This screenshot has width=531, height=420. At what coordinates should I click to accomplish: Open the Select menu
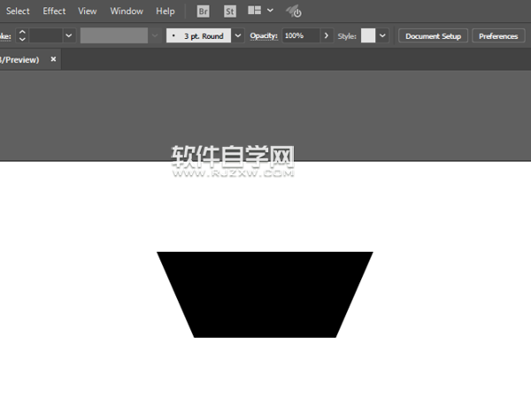click(x=18, y=11)
